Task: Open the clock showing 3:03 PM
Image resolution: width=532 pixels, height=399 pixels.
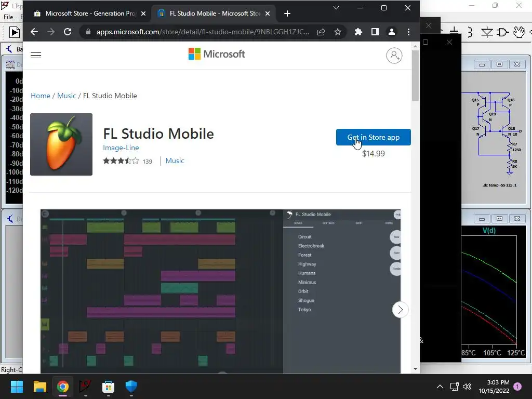Action: [x=494, y=387]
